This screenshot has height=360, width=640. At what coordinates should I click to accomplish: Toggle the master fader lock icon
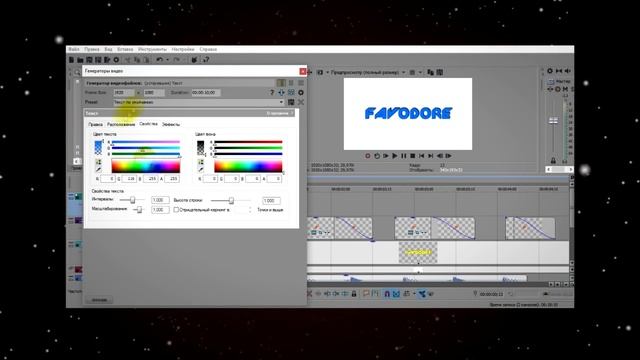[553, 161]
